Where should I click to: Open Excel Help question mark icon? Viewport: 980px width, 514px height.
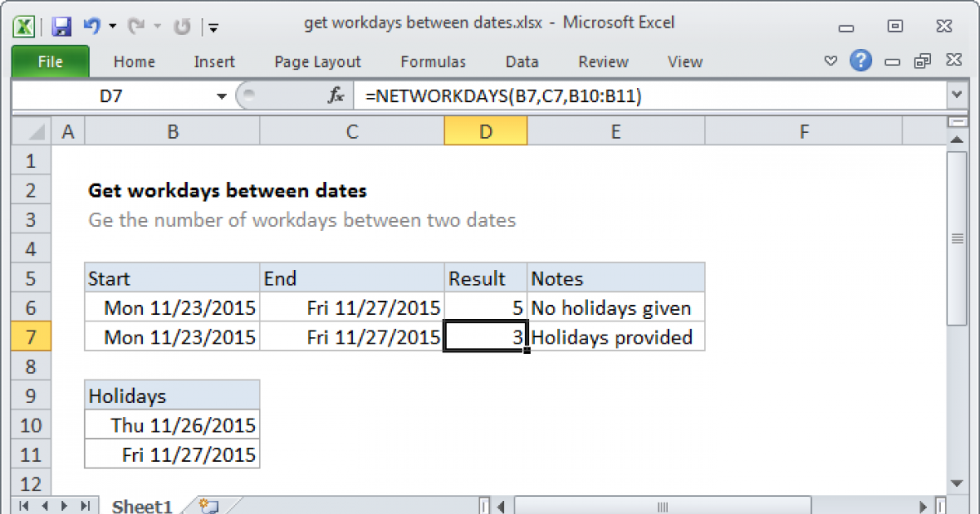859,61
